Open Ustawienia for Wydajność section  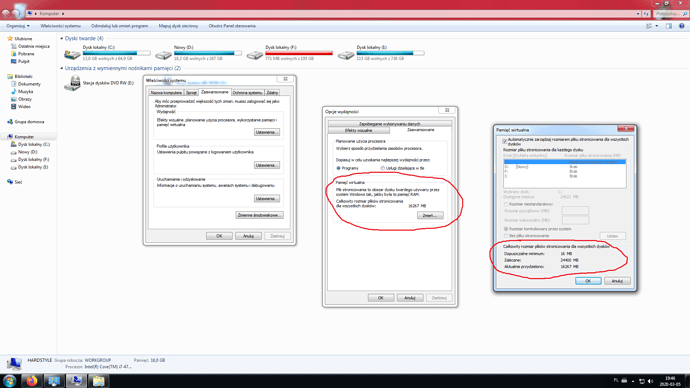(267, 132)
